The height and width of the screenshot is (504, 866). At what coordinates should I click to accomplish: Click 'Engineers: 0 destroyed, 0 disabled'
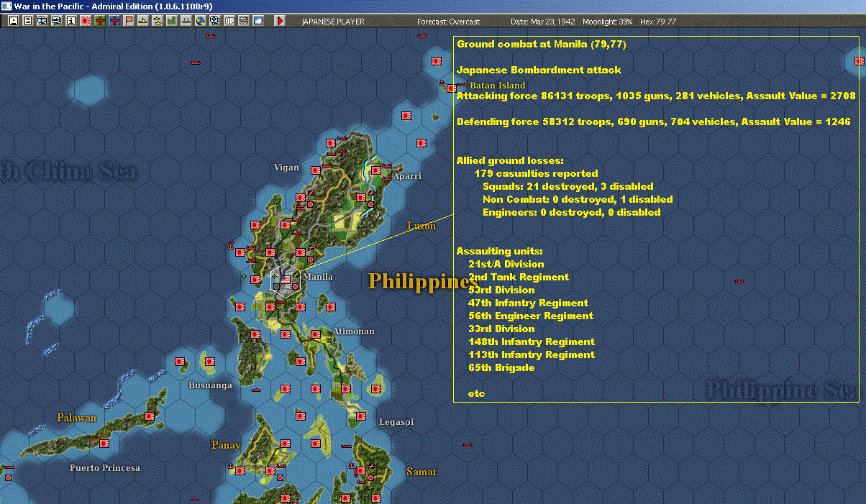[x=571, y=212]
